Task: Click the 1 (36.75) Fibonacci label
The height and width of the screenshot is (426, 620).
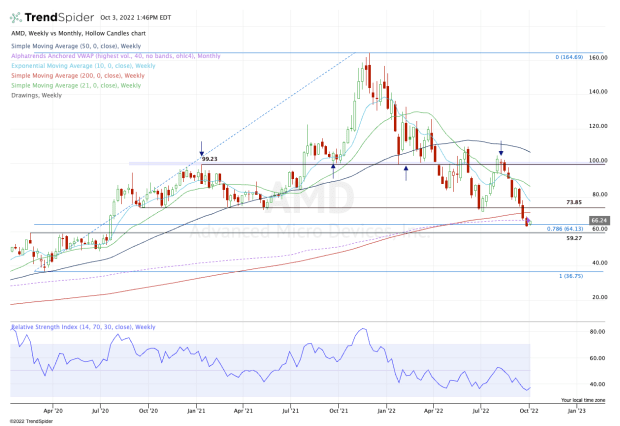Action: [x=570, y=275]
